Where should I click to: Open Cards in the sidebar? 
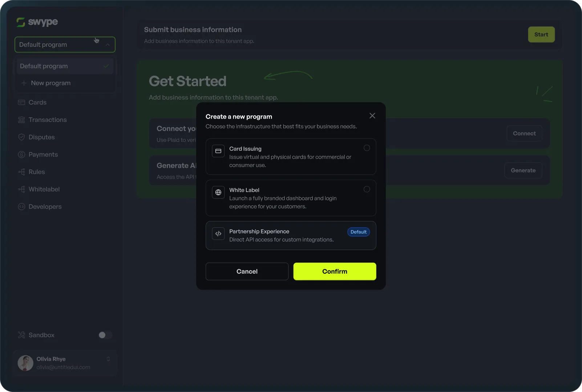click(x=37, y=102)
